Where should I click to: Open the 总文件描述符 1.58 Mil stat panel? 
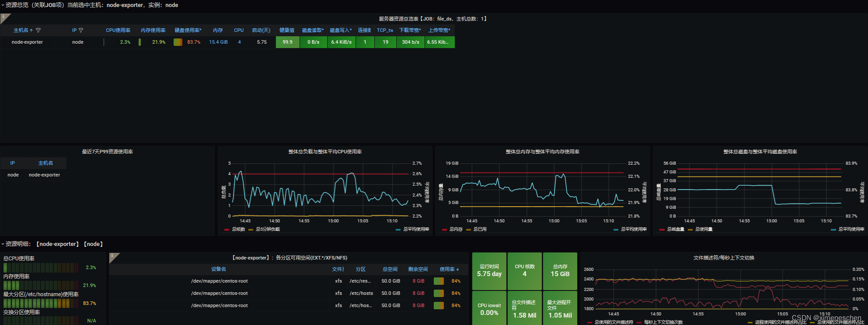[525, 308]
